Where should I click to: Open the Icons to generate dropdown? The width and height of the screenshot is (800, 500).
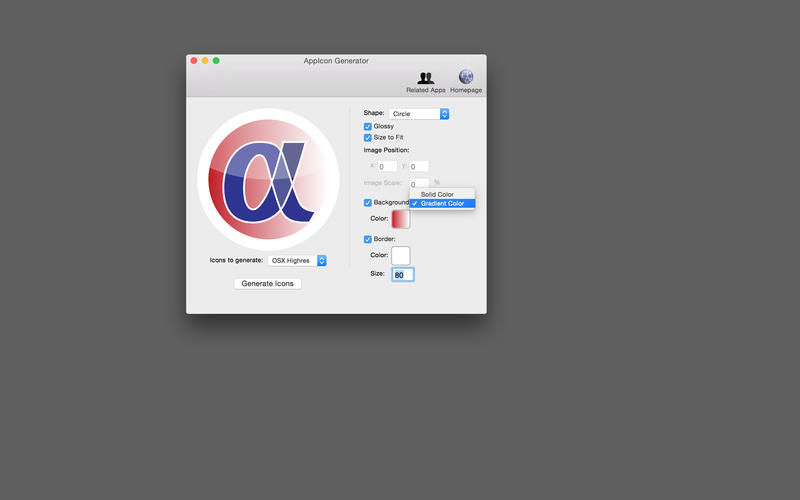click(297, 261)
